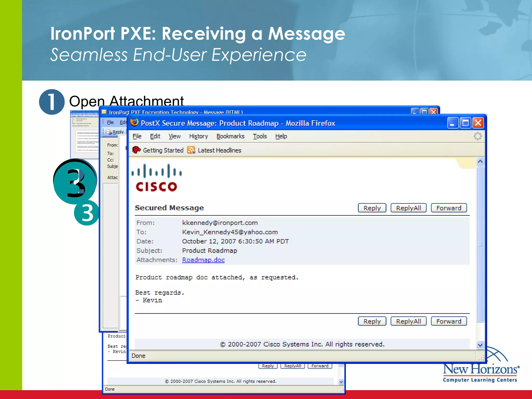
Task: Click the Firefox activity throbber icon
Action: point(477,136)
